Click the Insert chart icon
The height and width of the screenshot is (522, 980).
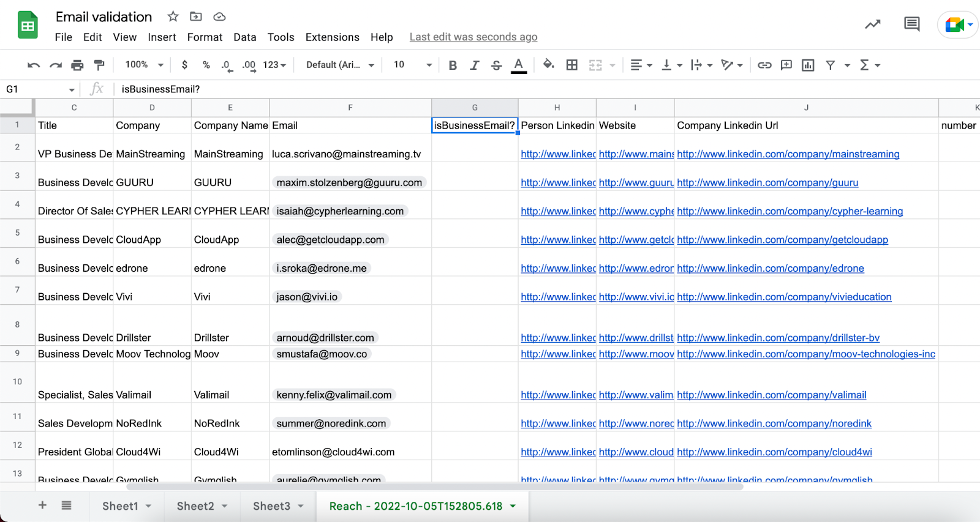pos(809,65)
